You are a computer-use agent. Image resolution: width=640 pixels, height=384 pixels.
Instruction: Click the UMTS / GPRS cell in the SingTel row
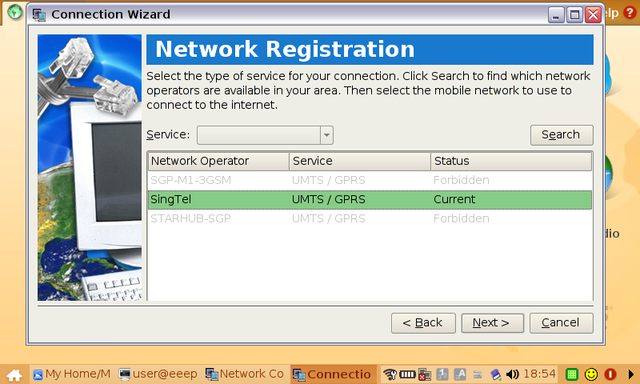pyautogui.click(x=328, y=200)
